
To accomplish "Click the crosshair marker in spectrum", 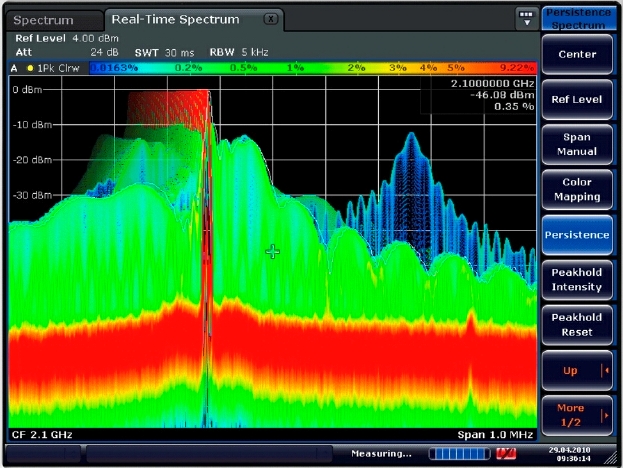I will point(272,252).
